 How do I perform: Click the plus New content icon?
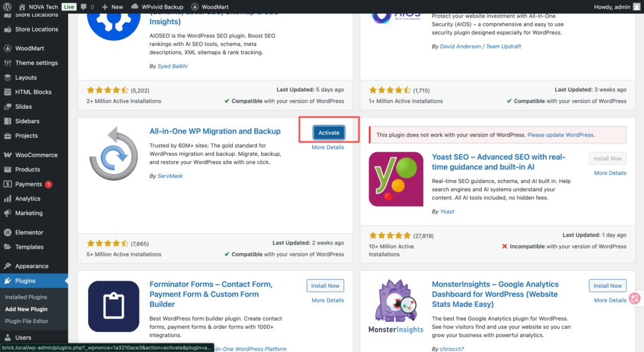[105, 6]
